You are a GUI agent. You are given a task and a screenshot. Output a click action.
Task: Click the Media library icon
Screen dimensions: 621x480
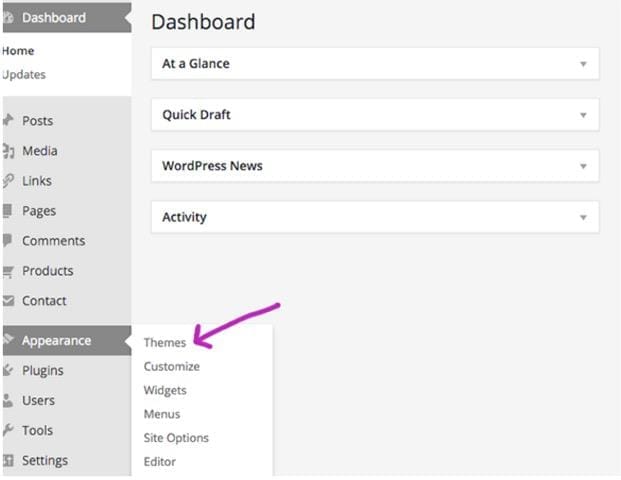(x=8, y=151)
